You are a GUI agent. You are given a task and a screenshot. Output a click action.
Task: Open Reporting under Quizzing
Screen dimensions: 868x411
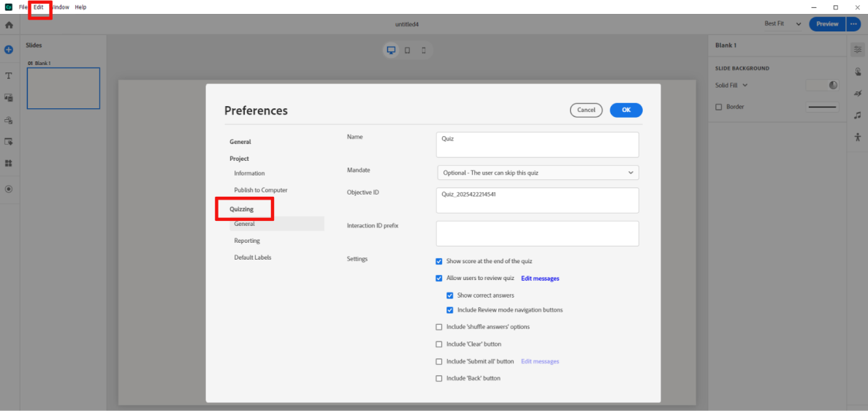point(247,241)
